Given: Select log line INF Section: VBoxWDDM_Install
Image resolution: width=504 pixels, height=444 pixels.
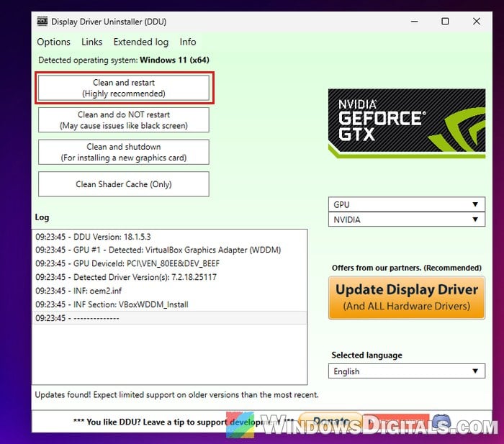Looking at the screenshot, I should pos(169,304).
